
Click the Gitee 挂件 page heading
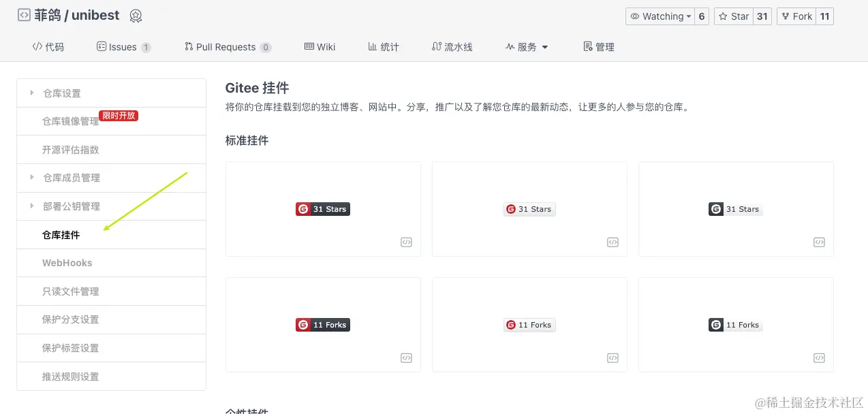click(257, 88)
